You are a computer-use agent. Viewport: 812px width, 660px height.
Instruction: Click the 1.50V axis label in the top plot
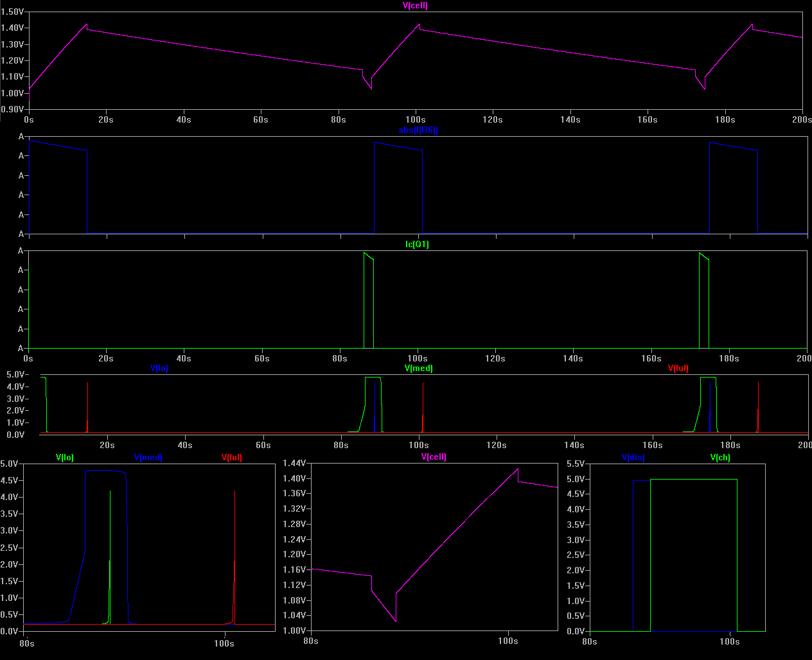click(12, 12)
